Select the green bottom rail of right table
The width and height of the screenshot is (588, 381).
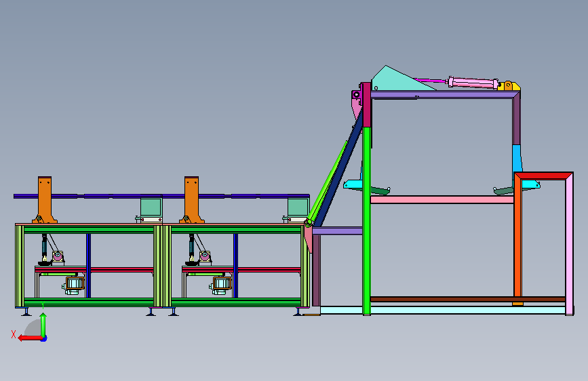tap(236, 302)
